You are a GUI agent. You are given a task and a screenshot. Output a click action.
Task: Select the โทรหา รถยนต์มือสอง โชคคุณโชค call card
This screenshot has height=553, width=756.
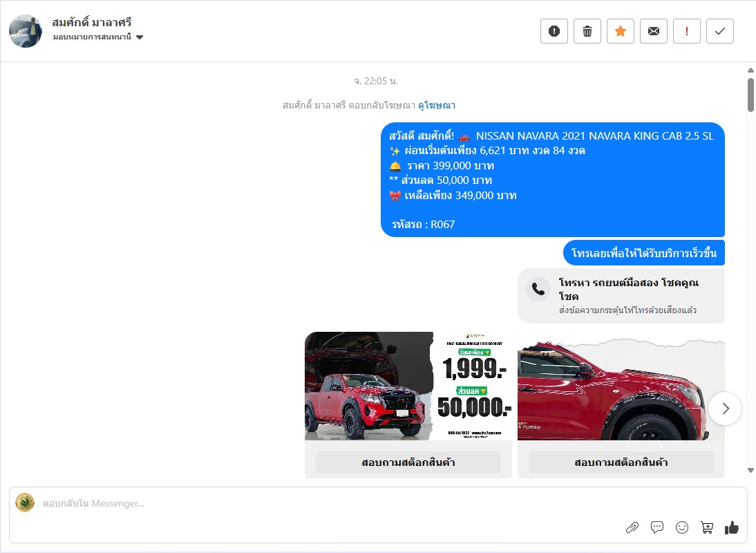click(x=621, y=296)
